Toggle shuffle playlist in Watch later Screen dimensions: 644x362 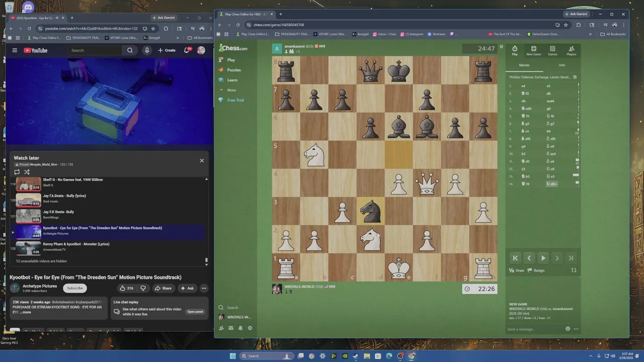(27, 172)
